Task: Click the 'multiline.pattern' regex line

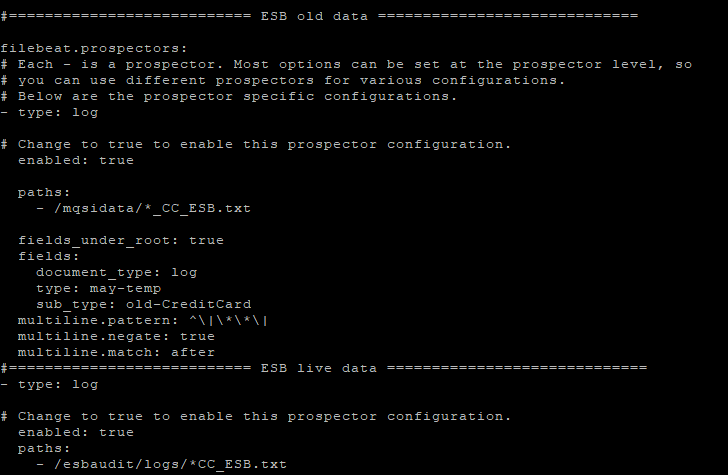Action: pos(143,320)
